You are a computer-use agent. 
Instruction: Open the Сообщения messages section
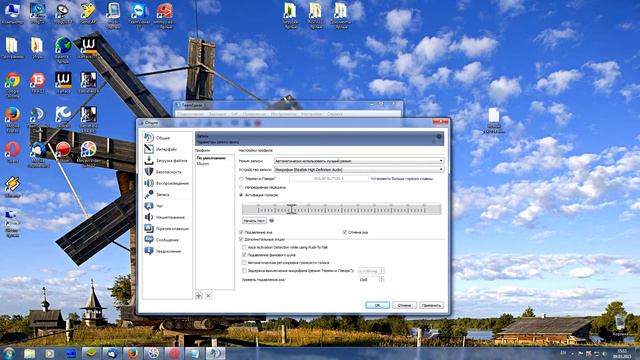point(167,240)
